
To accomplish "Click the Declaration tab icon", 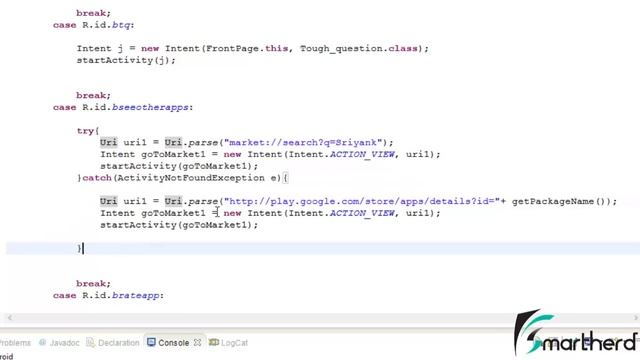I will click(x=90, y=342).
